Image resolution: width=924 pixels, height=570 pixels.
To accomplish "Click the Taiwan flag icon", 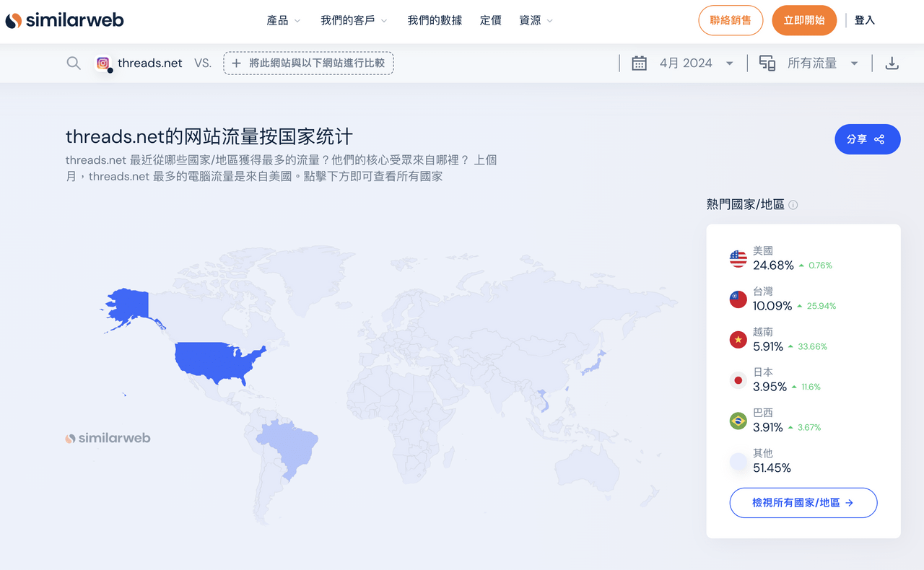I will [x=737, y=298].
